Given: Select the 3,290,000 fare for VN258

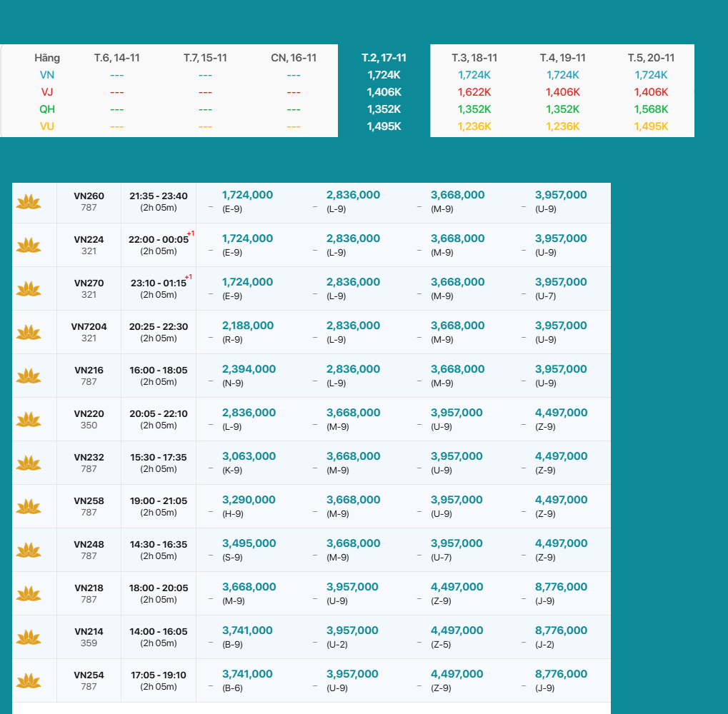Looking at the screenshot, I should pos(248,500).
